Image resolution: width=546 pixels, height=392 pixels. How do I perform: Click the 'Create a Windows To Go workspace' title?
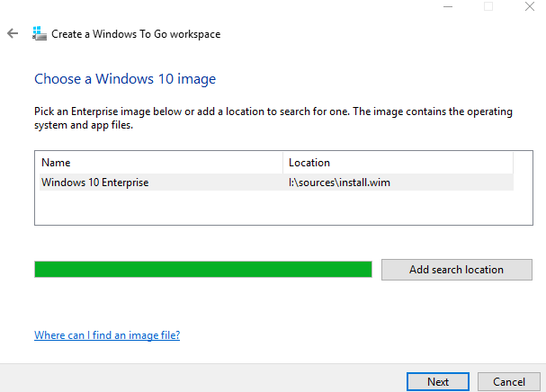(x=136, y=34)
